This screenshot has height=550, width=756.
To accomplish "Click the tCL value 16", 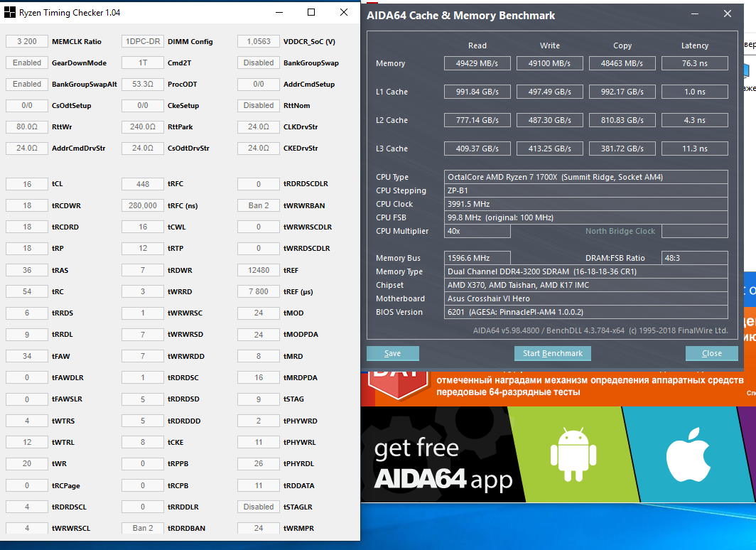I will (x=27, y=183).
